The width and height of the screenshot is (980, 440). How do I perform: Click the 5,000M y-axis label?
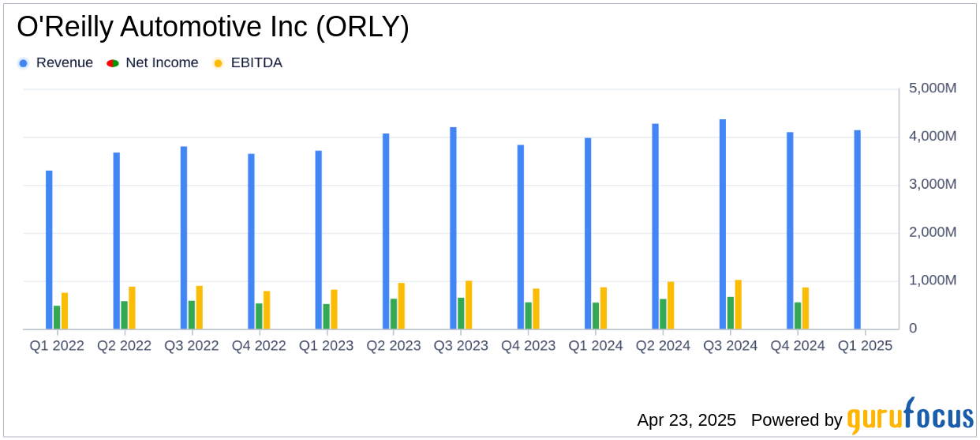pyautogui.click(x=933, y=88)
